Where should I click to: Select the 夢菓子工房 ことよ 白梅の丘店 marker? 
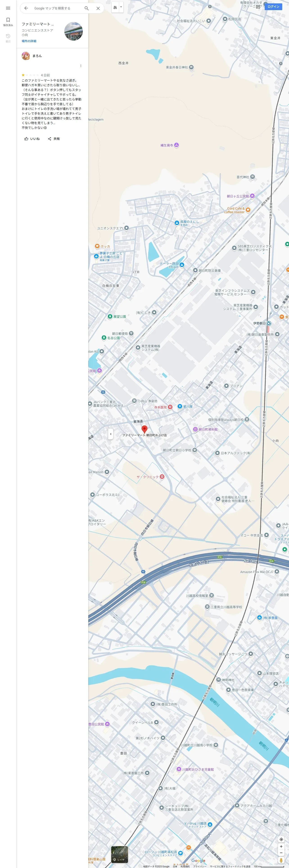[x=96, y=256]
